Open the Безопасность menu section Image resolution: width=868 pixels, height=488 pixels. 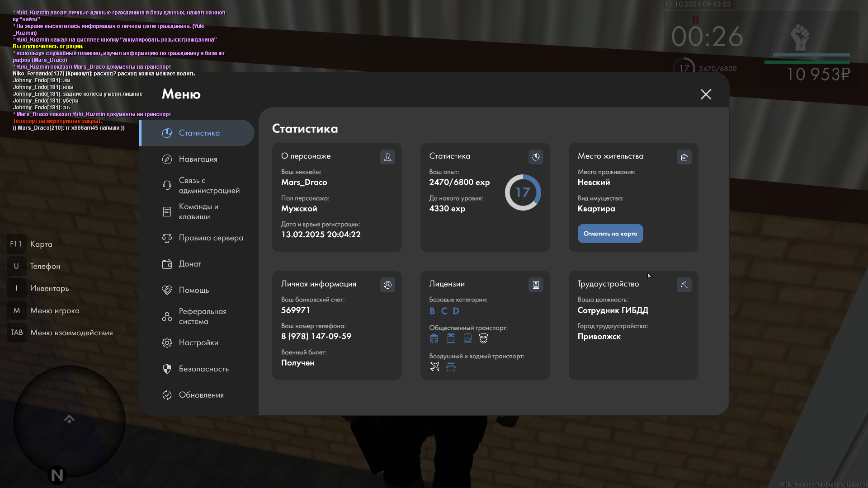pos(203,369)
